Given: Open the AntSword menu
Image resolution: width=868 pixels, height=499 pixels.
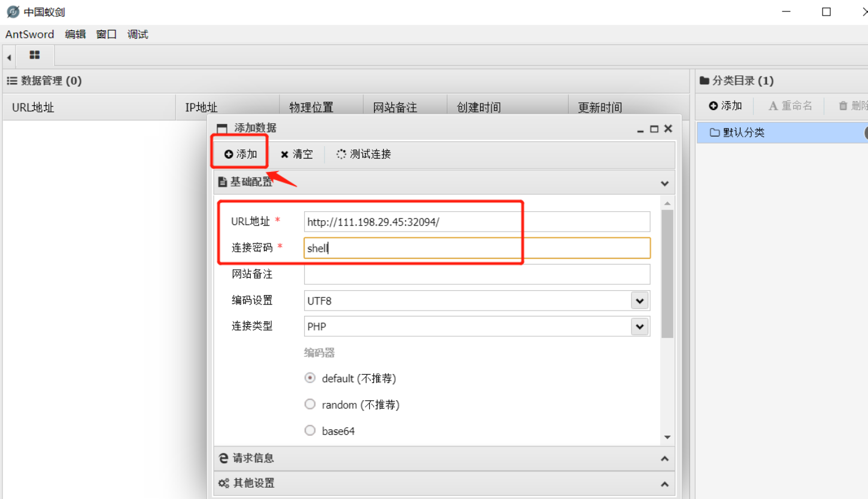Looking at the screenshot, I should (30, 34).
